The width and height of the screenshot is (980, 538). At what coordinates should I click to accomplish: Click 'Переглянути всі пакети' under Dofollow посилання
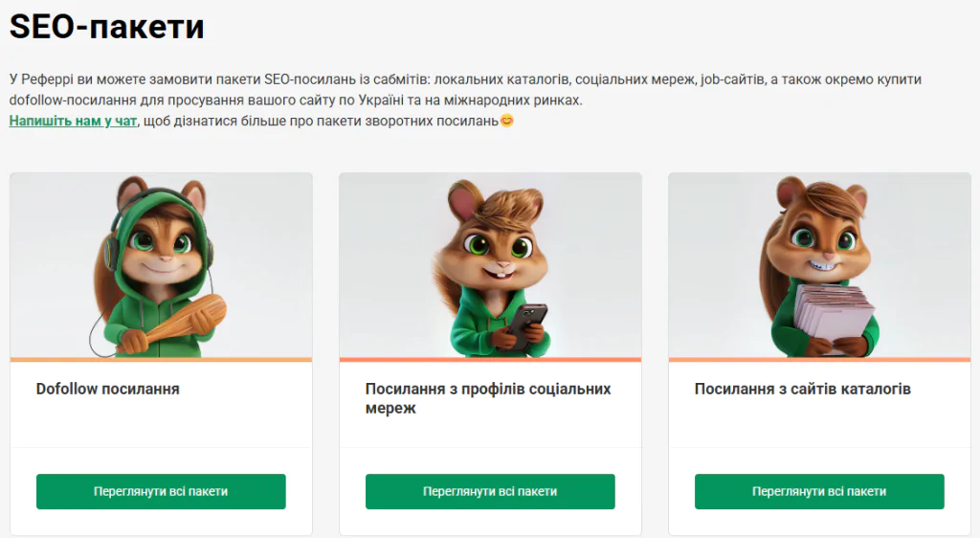[x=161, y=492]
